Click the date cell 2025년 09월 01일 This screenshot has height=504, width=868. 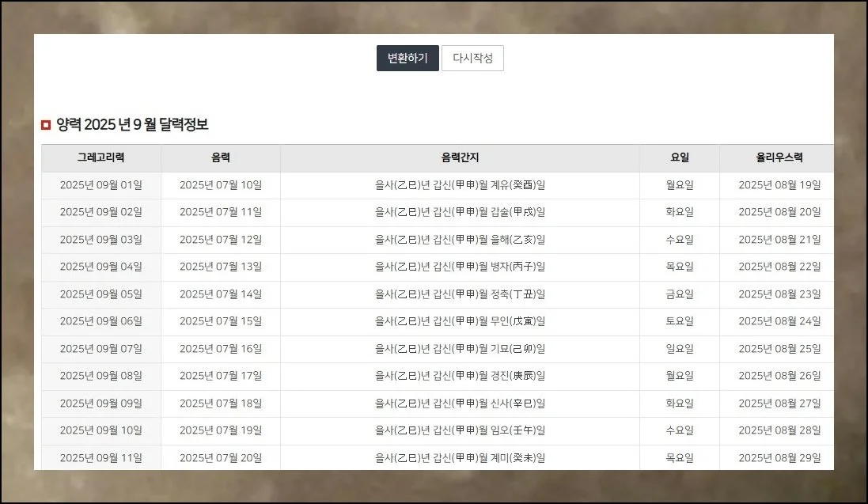click(x=101, y=185)
